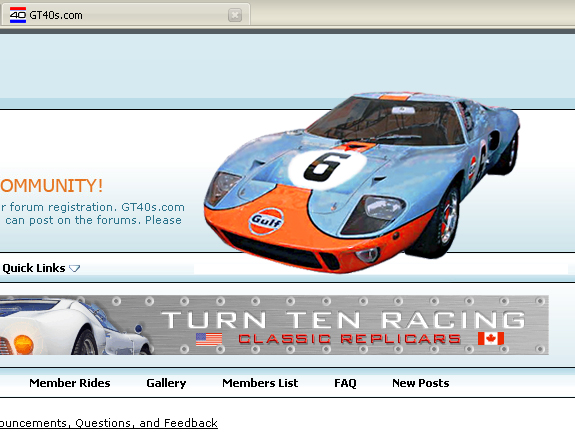Open the Members List
Image resolution: width=575 pixels, height=433 pixels.
(260, 383)
